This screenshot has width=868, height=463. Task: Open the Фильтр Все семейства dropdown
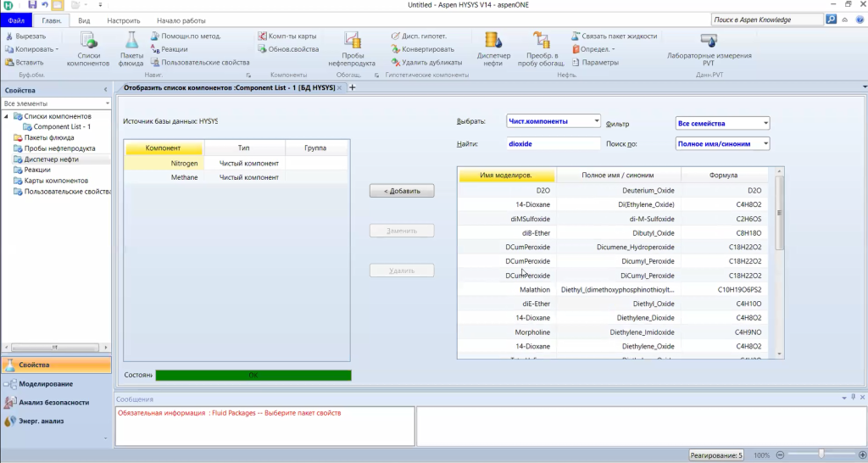(765, 123)
